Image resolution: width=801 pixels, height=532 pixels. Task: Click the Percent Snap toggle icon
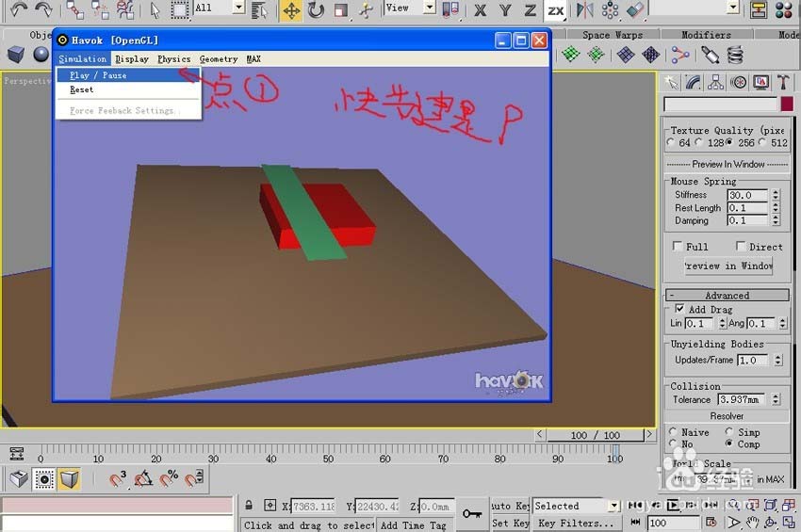tap(169, 479)
